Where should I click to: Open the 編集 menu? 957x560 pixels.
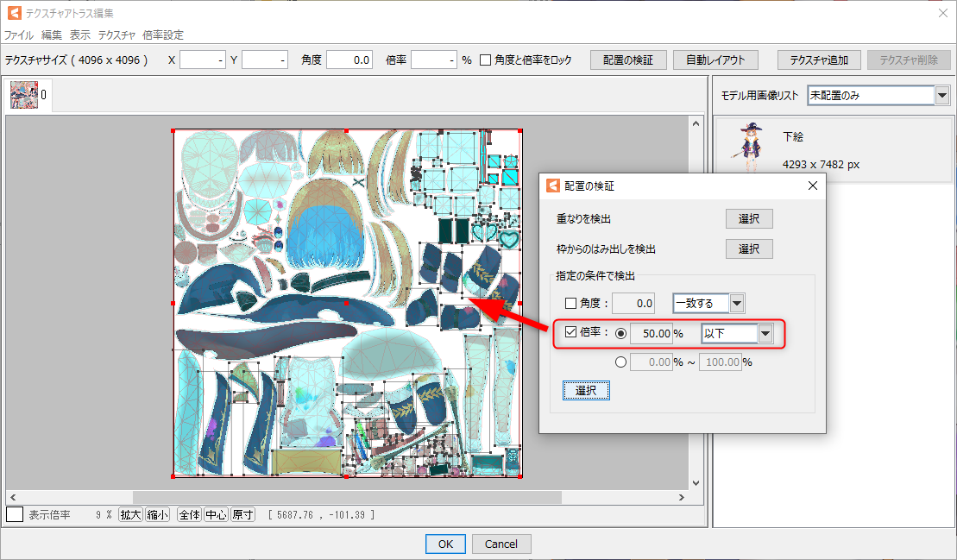pyautogui.click(x=51, y=35)
